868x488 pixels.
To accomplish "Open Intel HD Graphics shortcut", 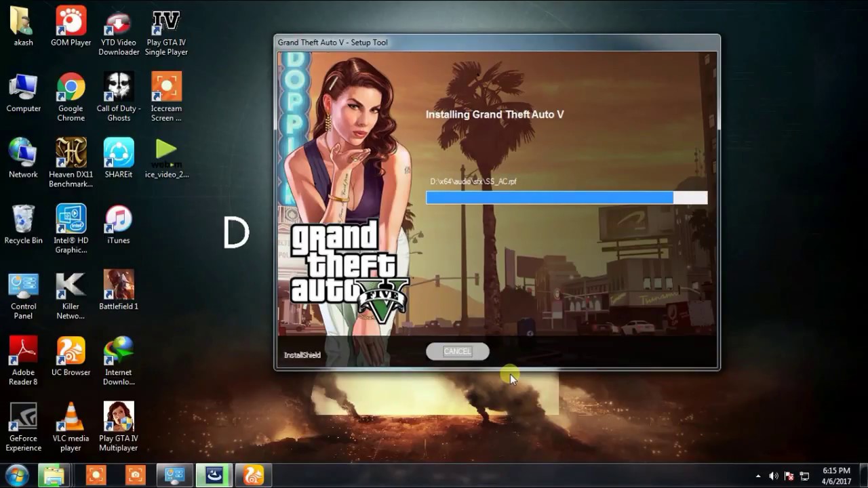I will click(71, 229).
